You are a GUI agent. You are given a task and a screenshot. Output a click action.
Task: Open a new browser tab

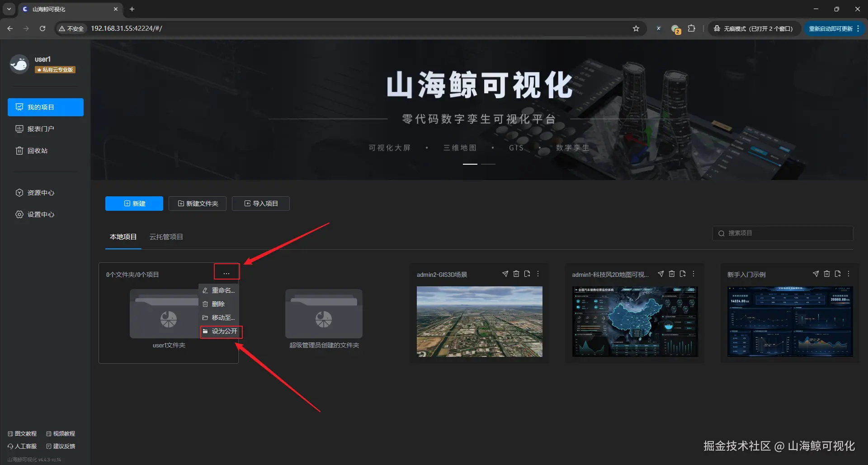[x=132, y=9]
